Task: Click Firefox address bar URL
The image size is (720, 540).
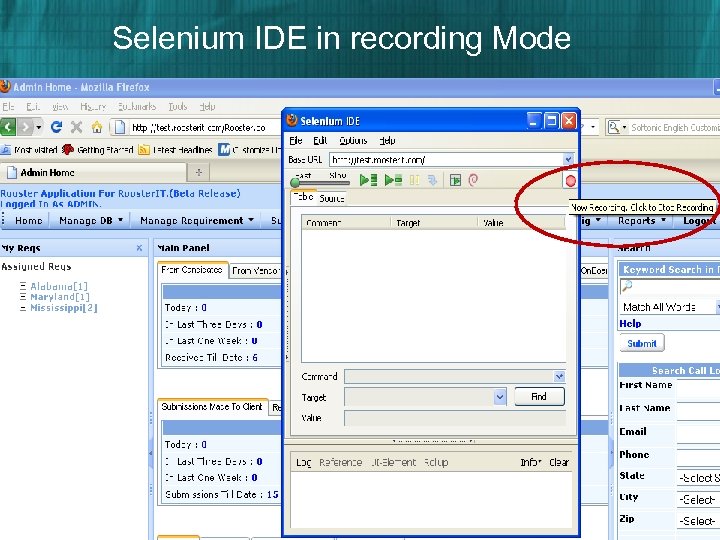Action: (x=197, y=127)
